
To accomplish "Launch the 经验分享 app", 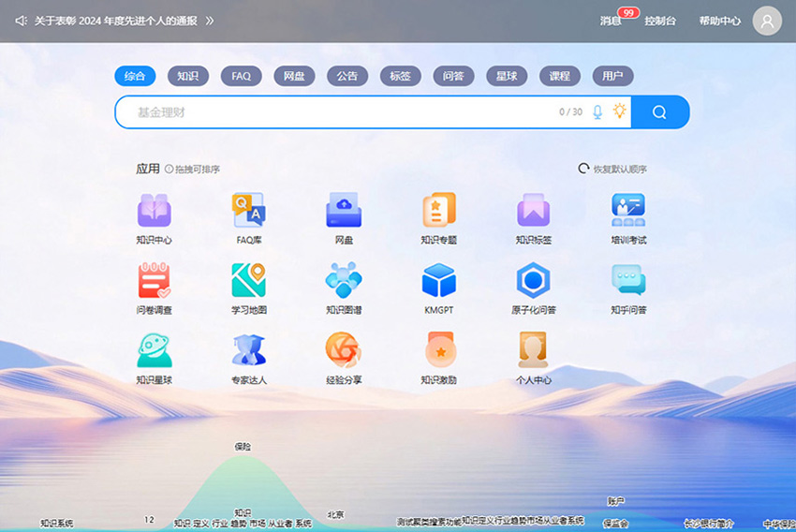I will pyautogui.click(x=344, y=349).
